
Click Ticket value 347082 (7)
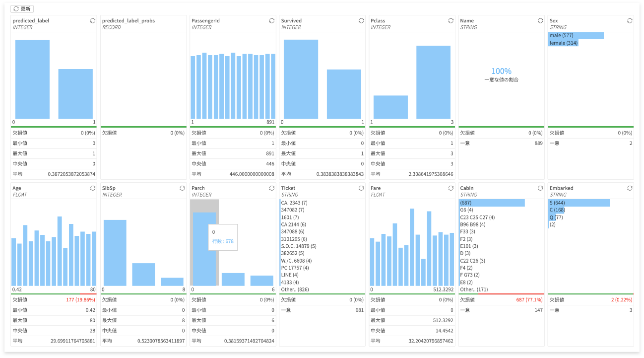292,210
